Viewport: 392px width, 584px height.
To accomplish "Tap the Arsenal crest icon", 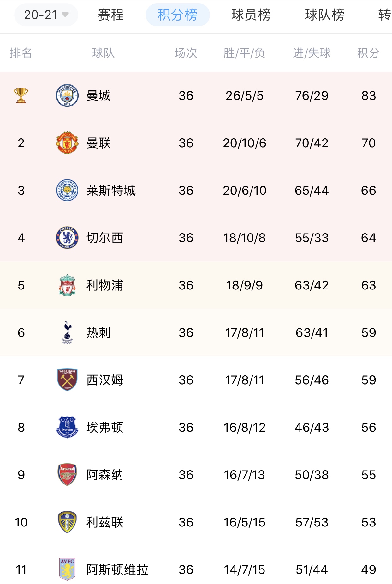I will [x=67, y=475].
